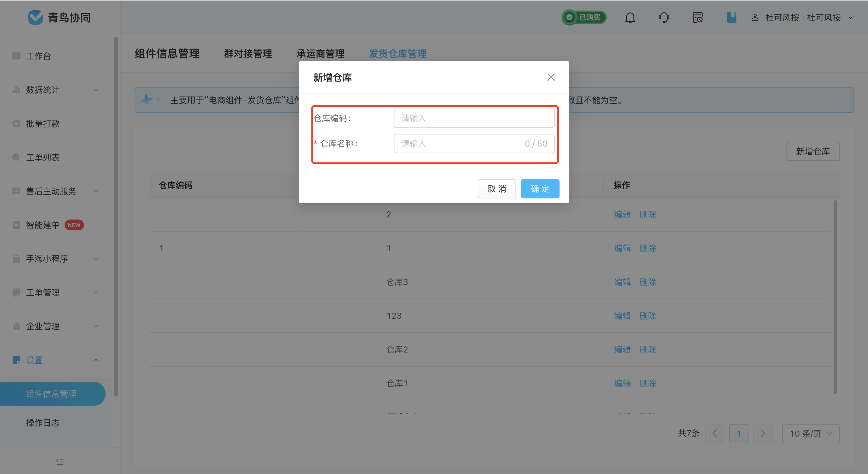Click the 取消 button

[x=497, y=189]
